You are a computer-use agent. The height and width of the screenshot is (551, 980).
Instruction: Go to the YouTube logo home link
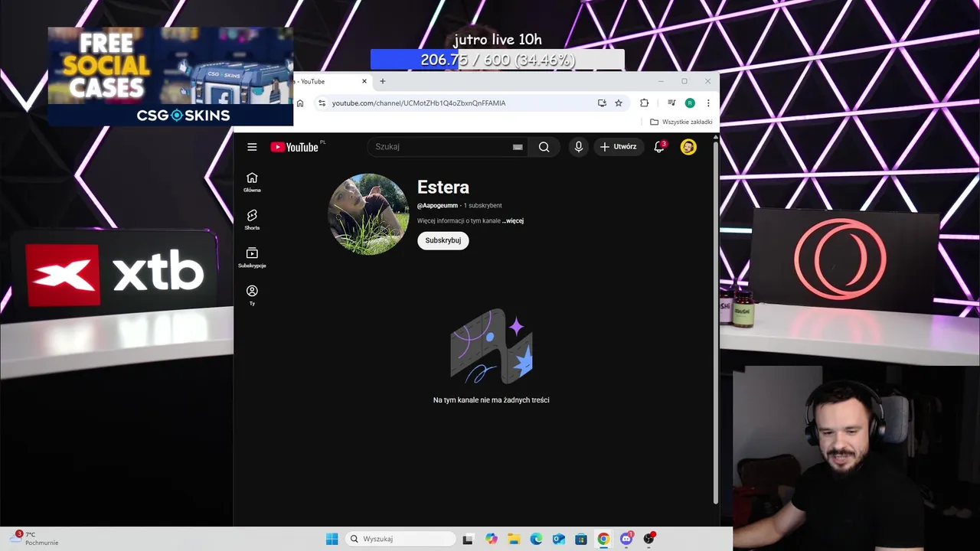295,147
